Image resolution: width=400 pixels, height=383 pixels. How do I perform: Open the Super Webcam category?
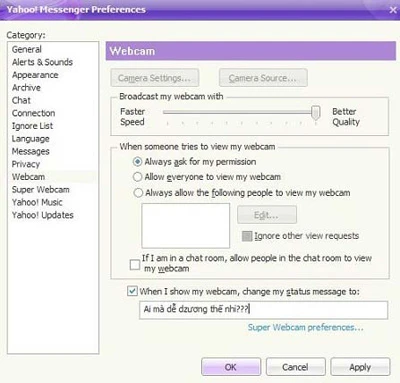tap(41, 189)
